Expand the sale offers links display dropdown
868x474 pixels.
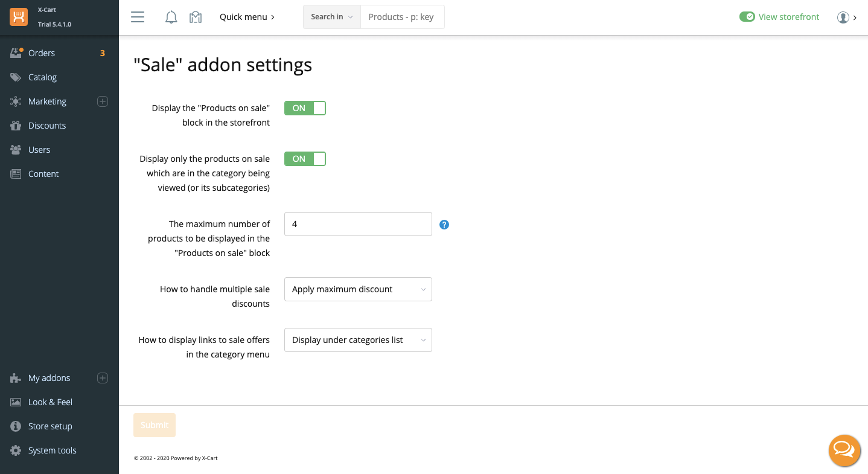[x=358, y=340]
